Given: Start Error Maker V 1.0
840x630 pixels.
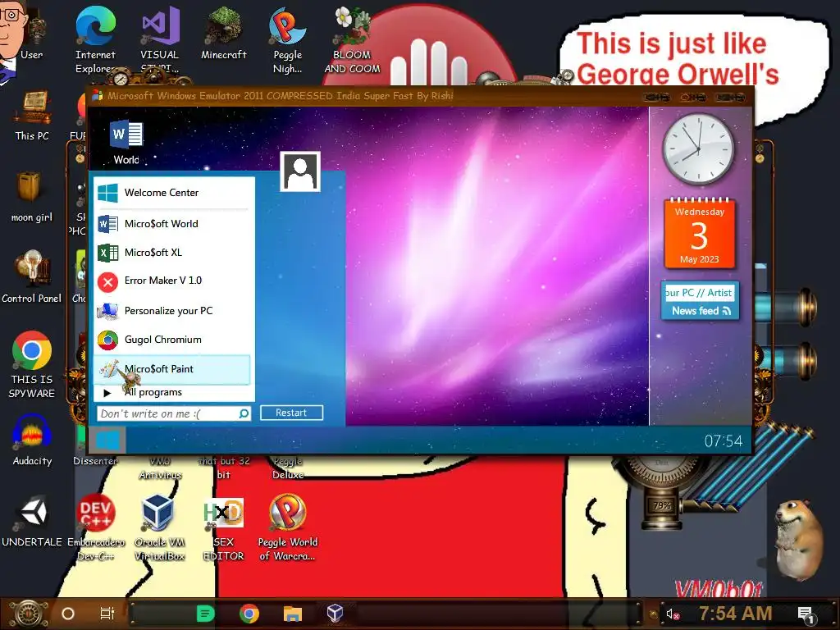Looking at the screenshot, I should pyautogui.click(x=171, y=281).
